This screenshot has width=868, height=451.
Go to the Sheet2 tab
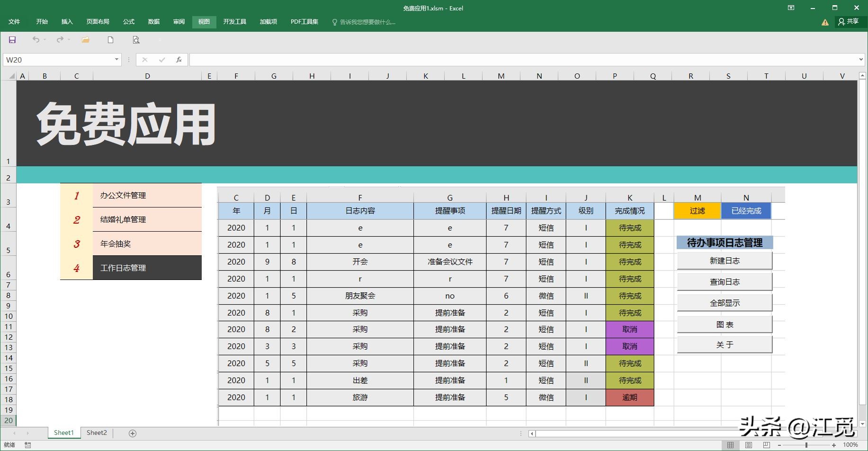pos(97,433)
